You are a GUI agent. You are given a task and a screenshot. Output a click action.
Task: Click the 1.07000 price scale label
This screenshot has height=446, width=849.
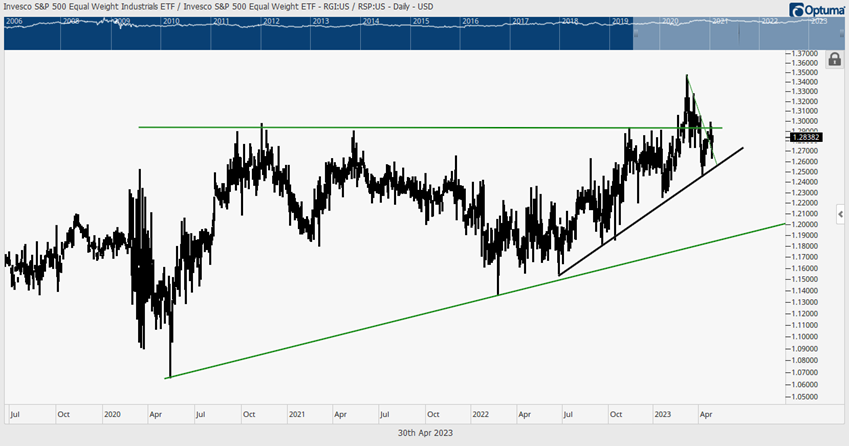click(x=805, y=372)
